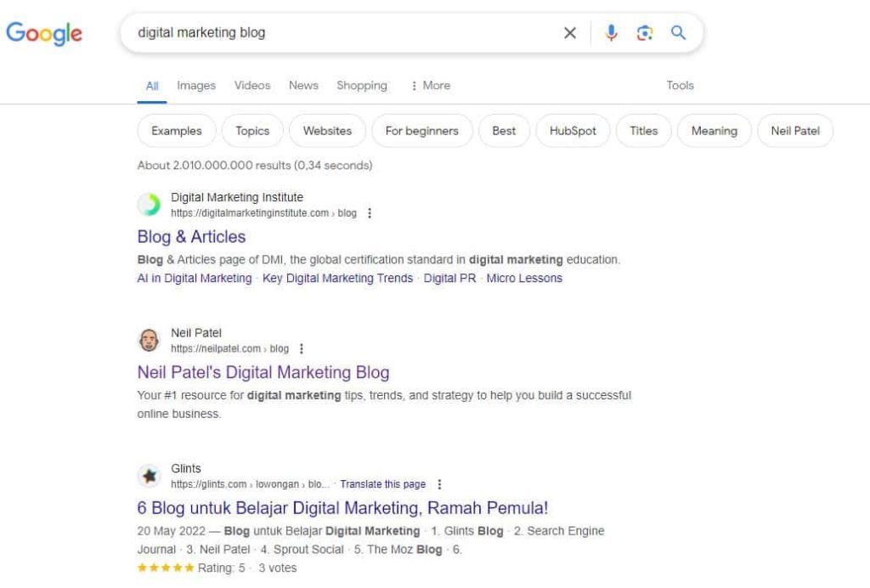Screen dimensions: 870x588
Task: Open the News search tab
Action: [x=303, y=86]
